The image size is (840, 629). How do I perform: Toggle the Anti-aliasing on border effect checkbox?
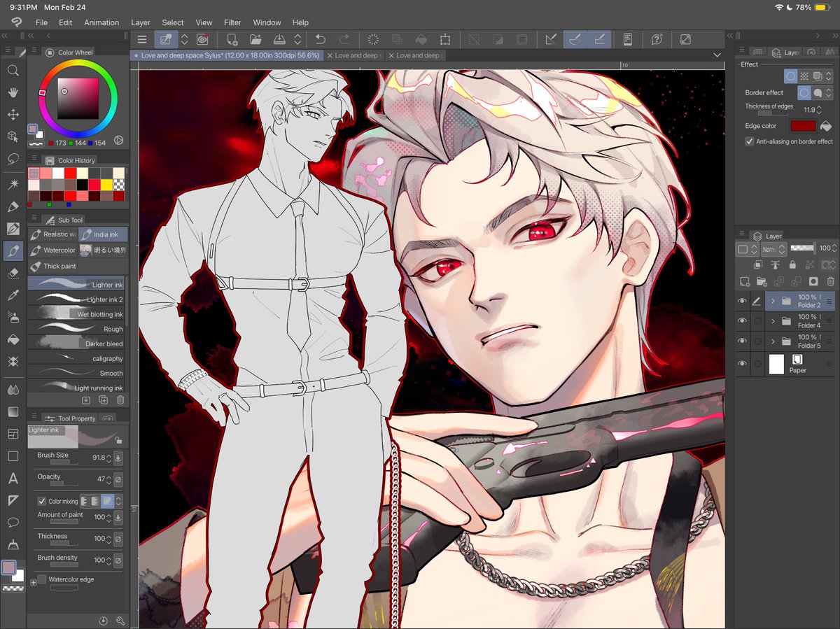coord(748,141)
